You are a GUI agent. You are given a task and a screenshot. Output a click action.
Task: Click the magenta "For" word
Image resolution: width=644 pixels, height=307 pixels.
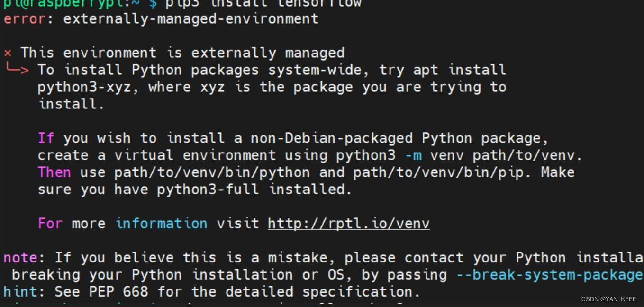[x=50, y=223]
